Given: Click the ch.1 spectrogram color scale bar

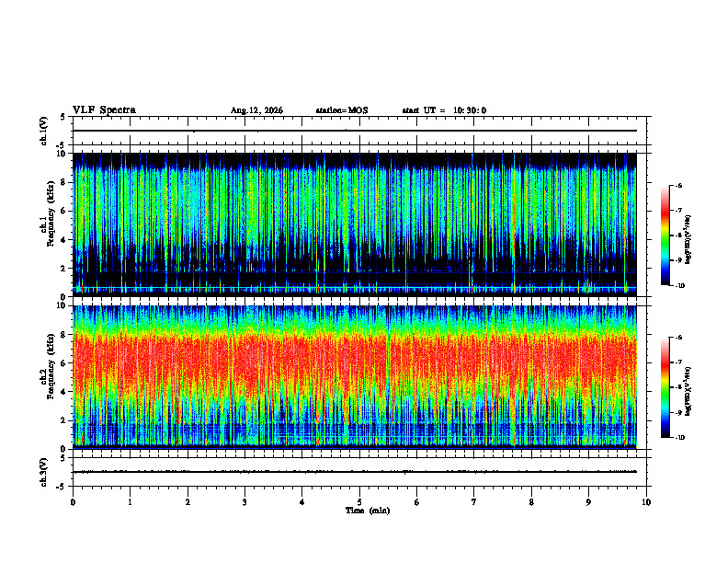Looking at the screenshot, I should tap(665, 236).
